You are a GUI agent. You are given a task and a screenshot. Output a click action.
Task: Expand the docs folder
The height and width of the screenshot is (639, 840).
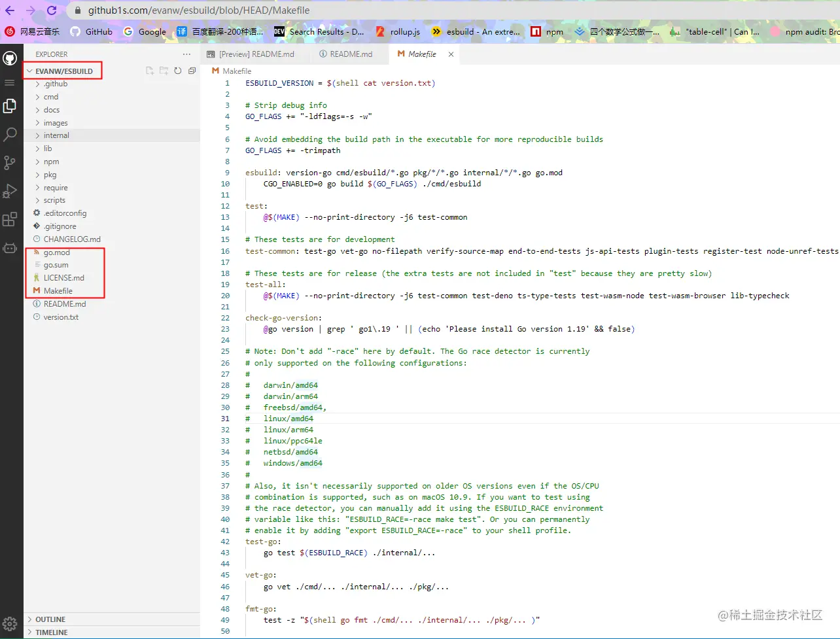click(52, 110)
